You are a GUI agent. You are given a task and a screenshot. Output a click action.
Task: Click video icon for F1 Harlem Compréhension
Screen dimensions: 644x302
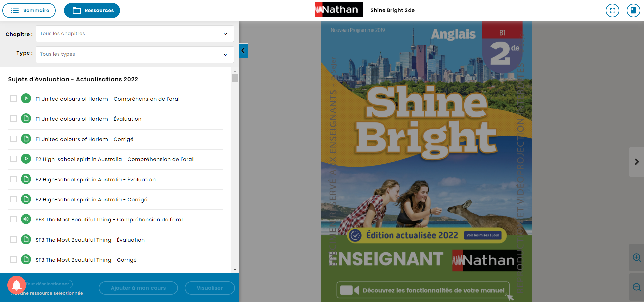26,98
